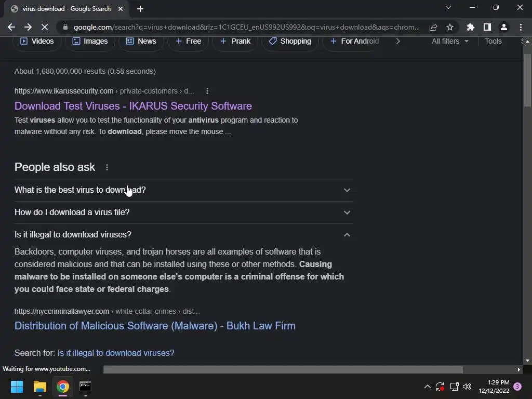This screenshot has height=399, width=532.
Task: Open the tab search chevron
Action: pos(448,7)
